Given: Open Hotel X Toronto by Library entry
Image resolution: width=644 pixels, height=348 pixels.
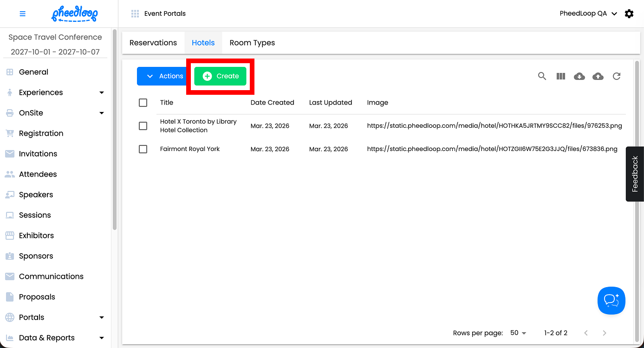Looking at the screenshot, I should click(x=198, y=126).
